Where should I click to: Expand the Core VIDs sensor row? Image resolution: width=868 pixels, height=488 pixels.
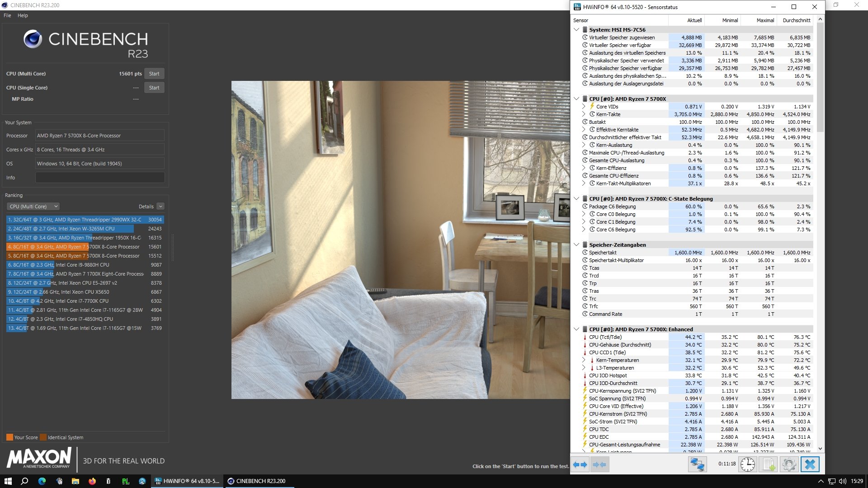tap(584, 107)
